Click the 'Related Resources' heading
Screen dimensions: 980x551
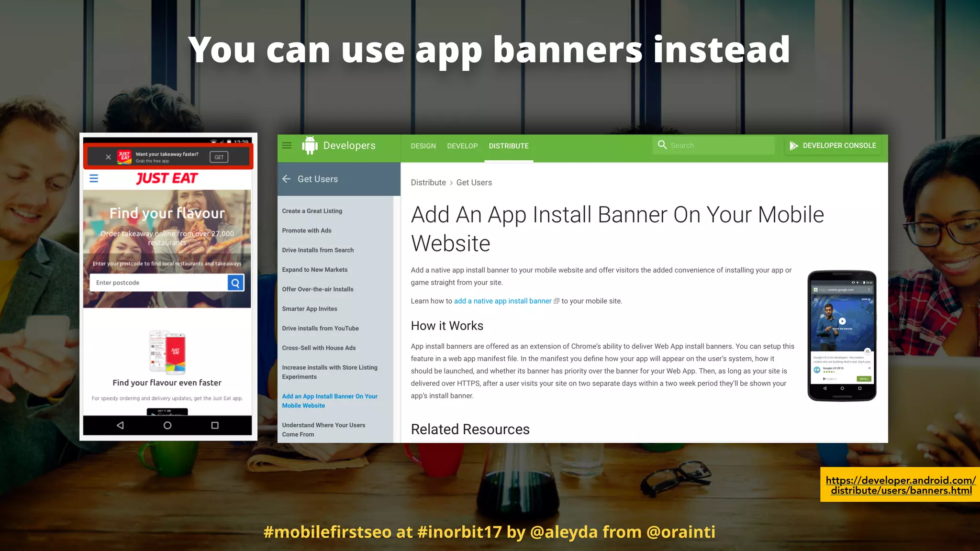point(470,430)
